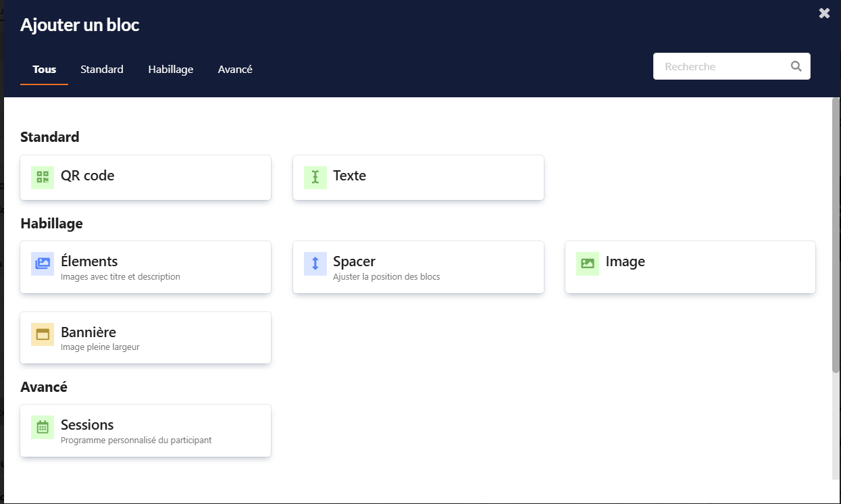Click the vertical scrollbar of the block list

836,236
